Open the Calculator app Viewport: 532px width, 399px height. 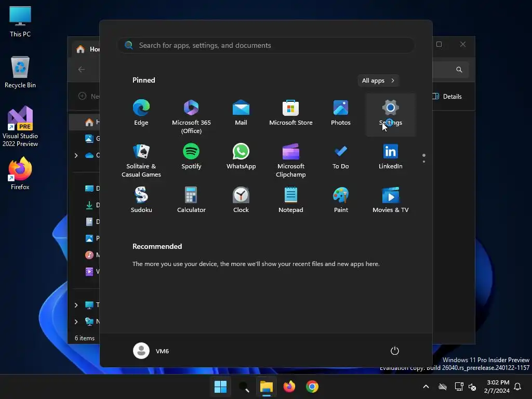click(x=191, y=200)
